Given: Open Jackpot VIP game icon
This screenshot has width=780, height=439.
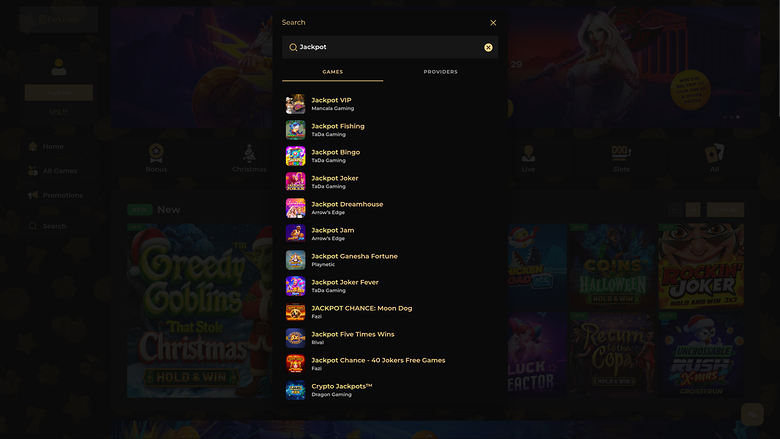Looking at the screenshot, I should coord(295,104).
